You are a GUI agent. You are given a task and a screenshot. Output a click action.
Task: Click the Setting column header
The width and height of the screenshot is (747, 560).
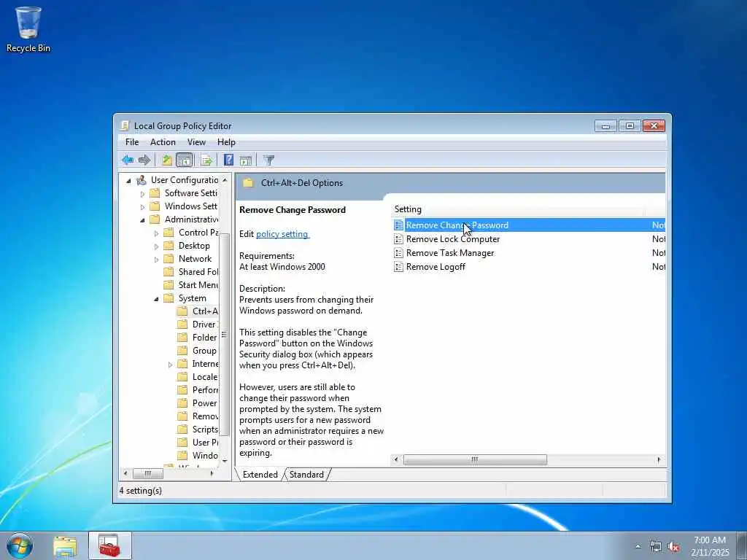pos(519,209)
